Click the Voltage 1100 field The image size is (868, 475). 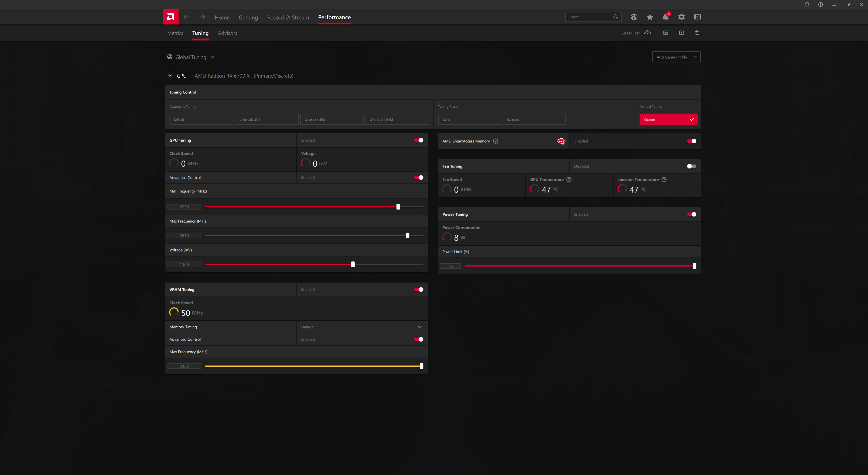[x=184, y=264]
